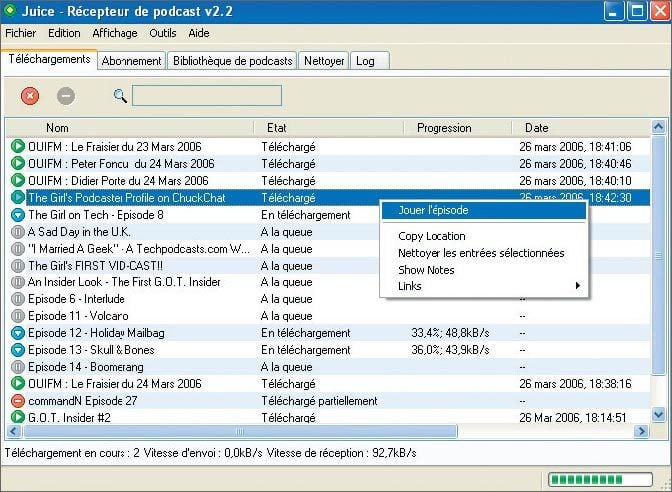Sort list by the Etat column header
672x492 pixels.
(277, 128)
